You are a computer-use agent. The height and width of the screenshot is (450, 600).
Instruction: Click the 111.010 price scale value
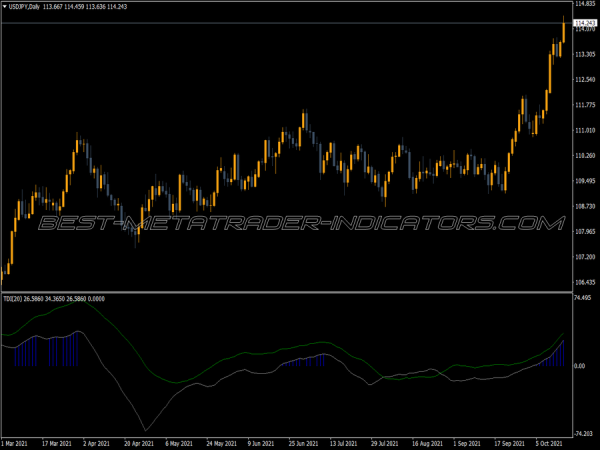585,130
